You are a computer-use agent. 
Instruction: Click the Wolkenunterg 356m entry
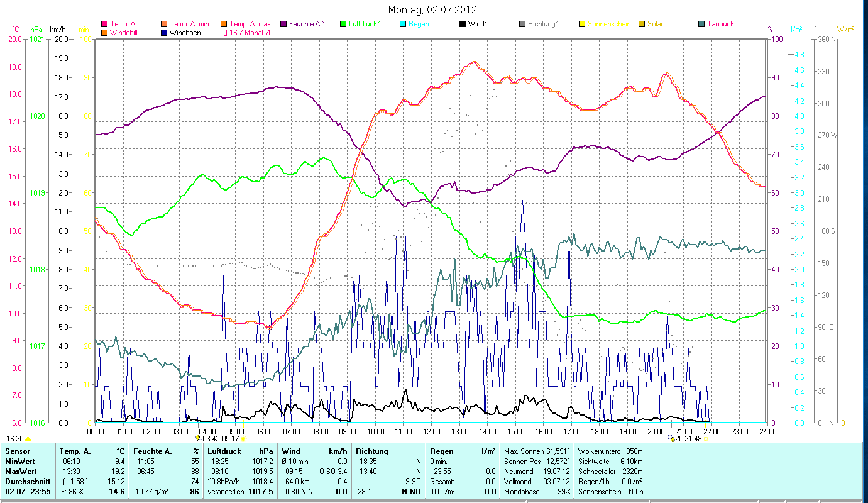tap(610, 451)
